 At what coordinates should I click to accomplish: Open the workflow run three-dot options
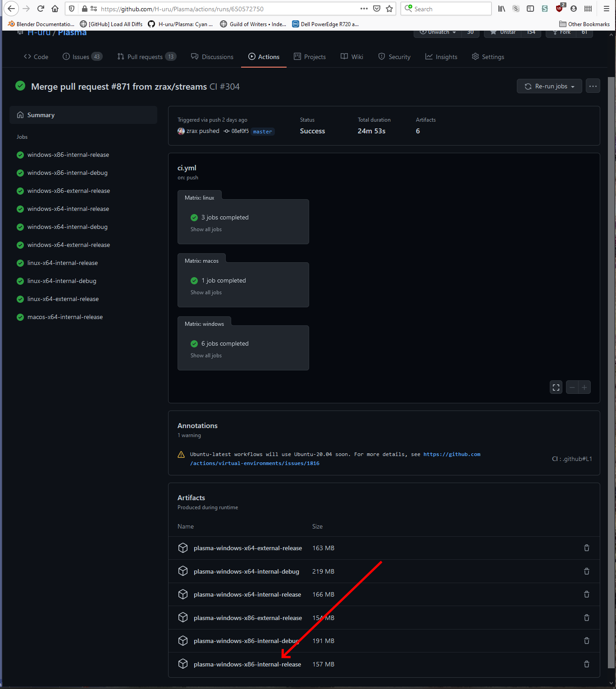coord(593,86)
